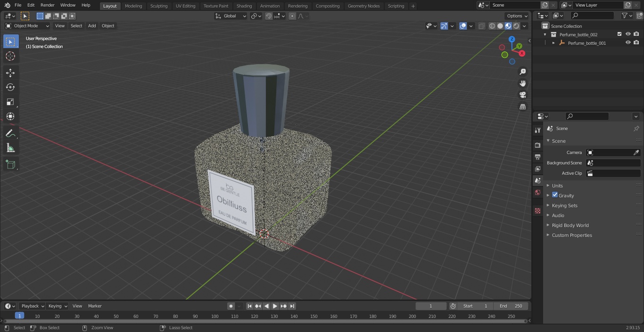The height and width of the screenshot is (332, 644).
Task: Open the World properties tab
Action: [537, 192]
